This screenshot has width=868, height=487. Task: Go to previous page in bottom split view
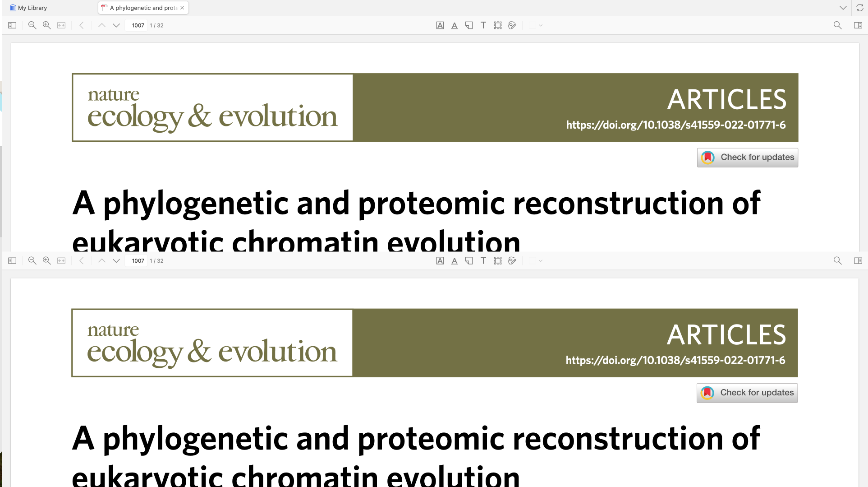[x=102, y=260]
